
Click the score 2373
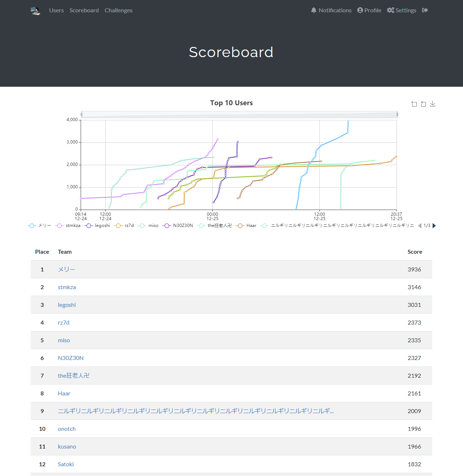point(414,322)
